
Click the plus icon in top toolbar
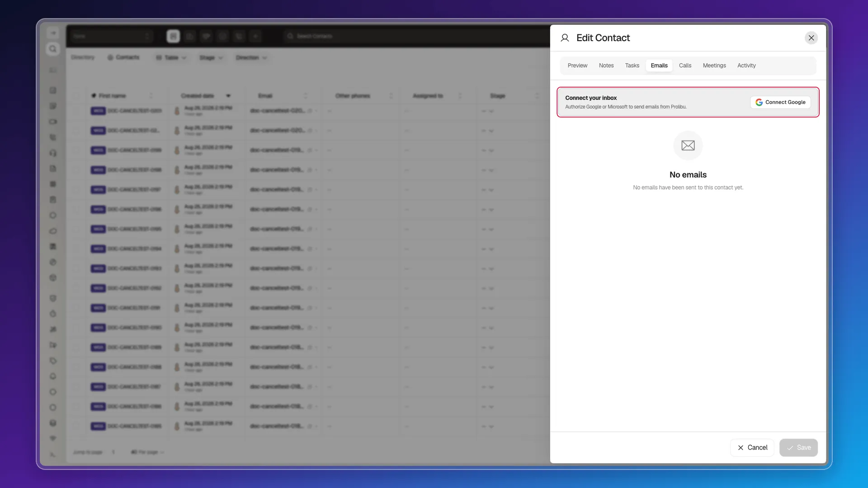(x=255, y=36)
